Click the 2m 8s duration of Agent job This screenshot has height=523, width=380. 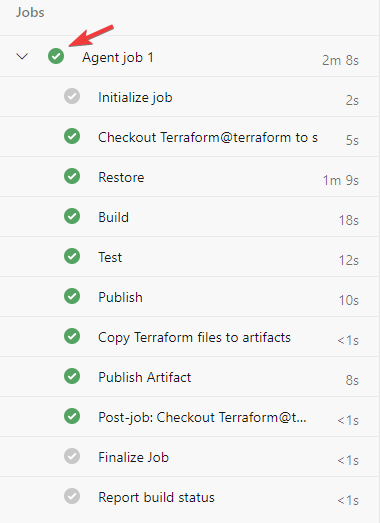[x=340, y=60]
